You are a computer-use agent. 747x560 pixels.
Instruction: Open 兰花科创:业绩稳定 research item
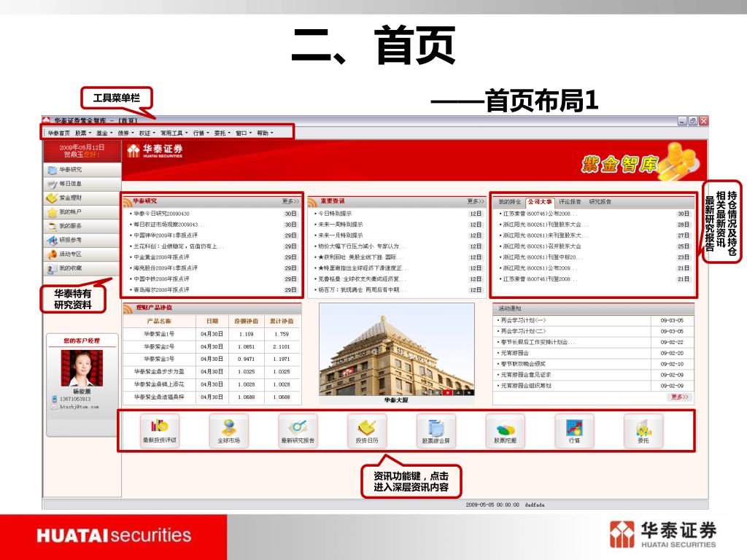coord(178,246)
